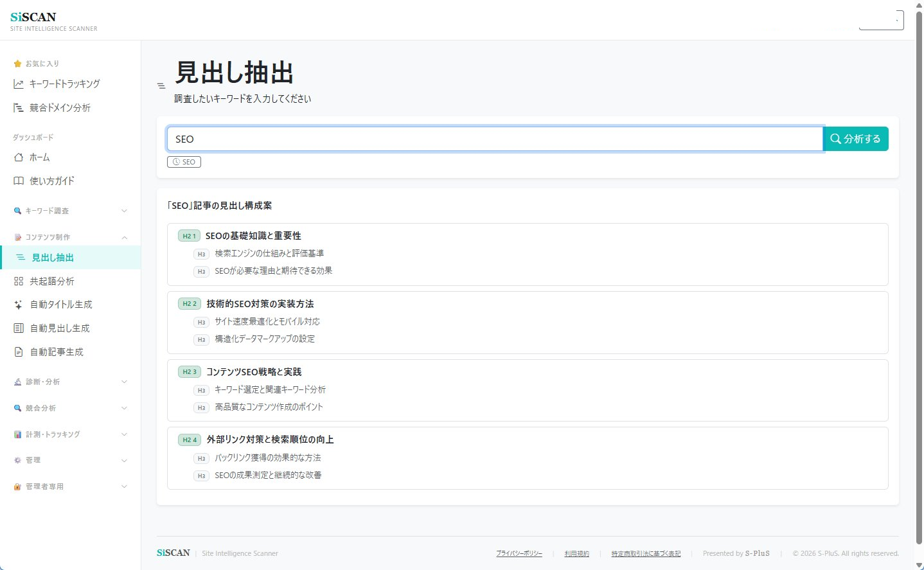Focus the keyword input field containing SEO
Image resolution: width=924 pixels, height=570 pixels.
click(495, 139)
